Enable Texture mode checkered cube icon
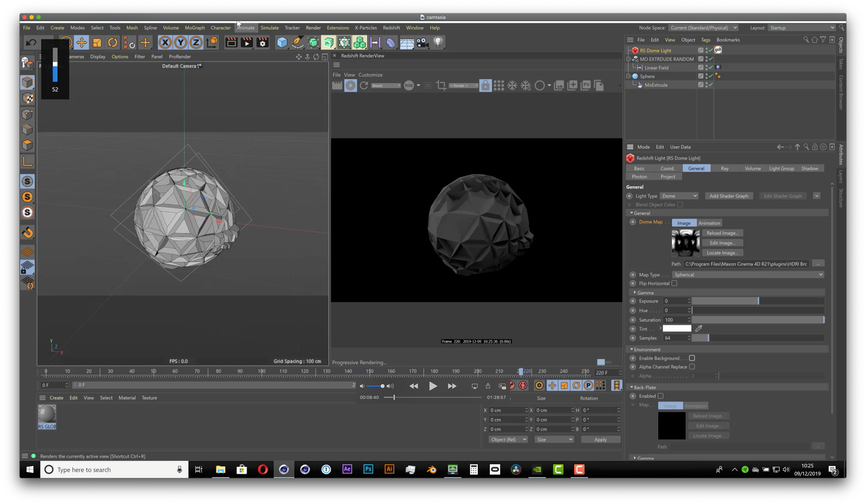The image size is (866, 504). coord(28,99)
